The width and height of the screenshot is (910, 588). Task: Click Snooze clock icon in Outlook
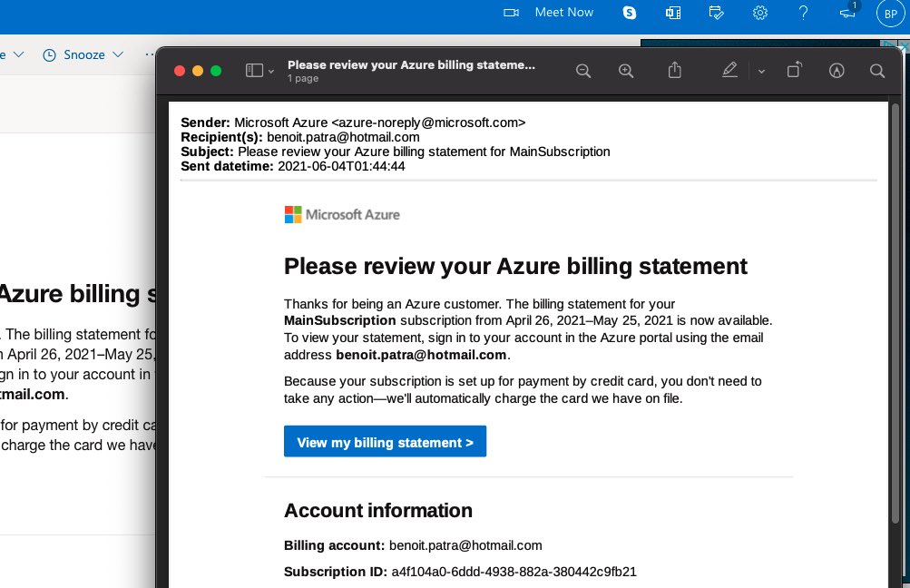coord(49,55)
